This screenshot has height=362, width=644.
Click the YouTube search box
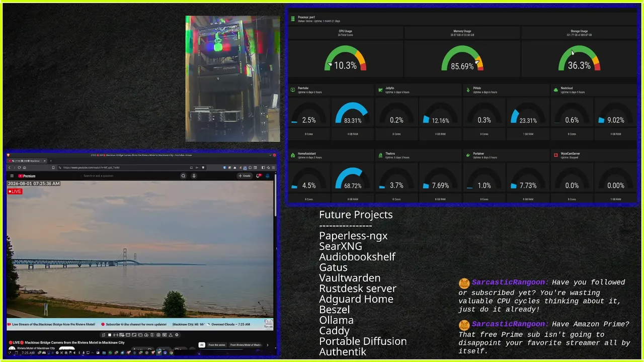(x=130, y=176)
